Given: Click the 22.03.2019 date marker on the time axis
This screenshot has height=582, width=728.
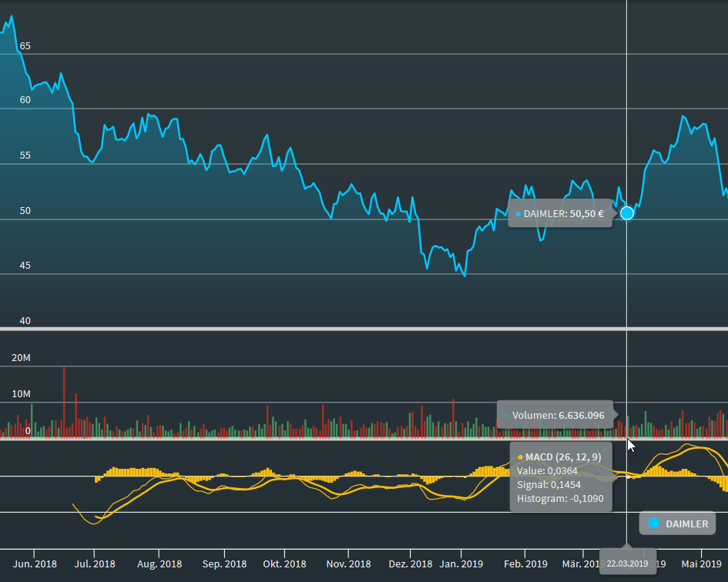Looking at the screenshot, I should [x=627, y=564].
